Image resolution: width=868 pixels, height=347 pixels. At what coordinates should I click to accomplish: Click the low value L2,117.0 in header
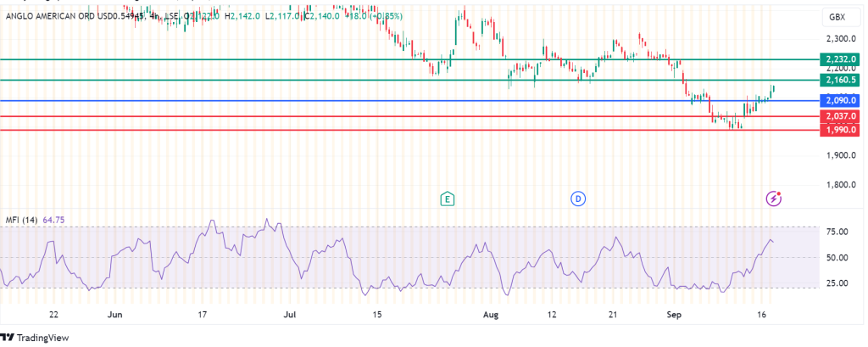281,16
